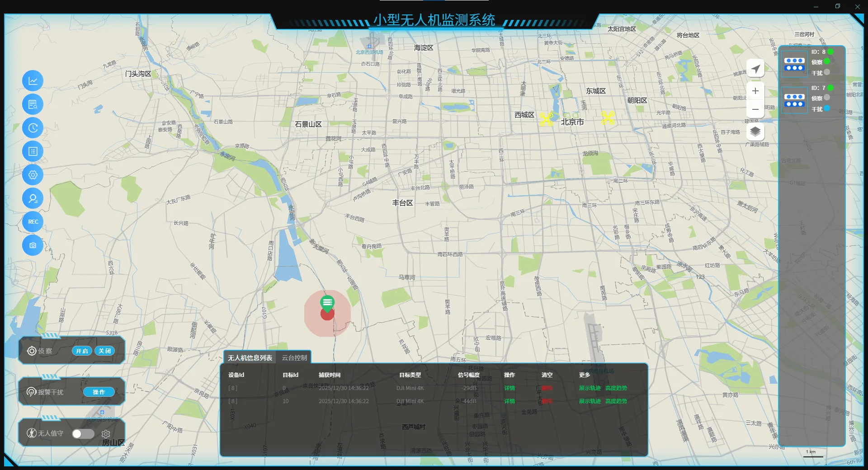Click the map locate arrow icon
Screen dimensions: 868x470
coord(755,69)
